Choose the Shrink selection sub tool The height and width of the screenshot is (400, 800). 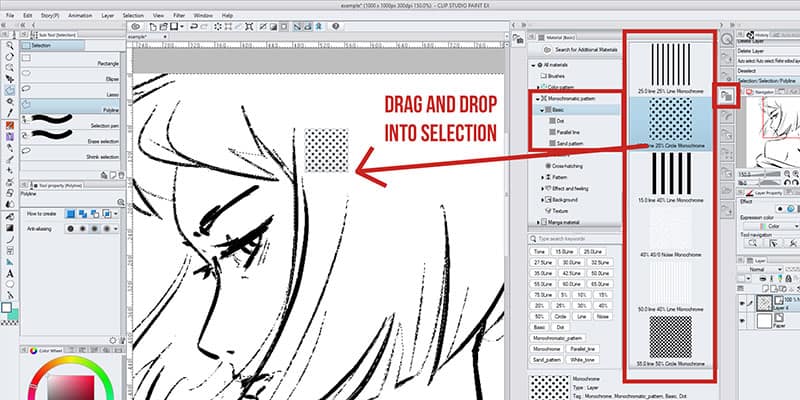point(71,153)
